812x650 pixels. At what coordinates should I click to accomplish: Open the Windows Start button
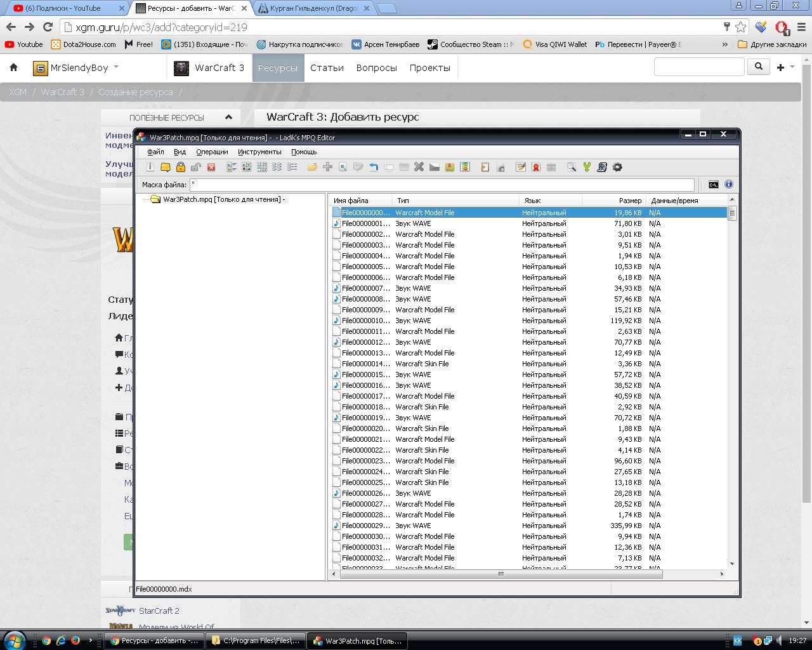[15, 640]
